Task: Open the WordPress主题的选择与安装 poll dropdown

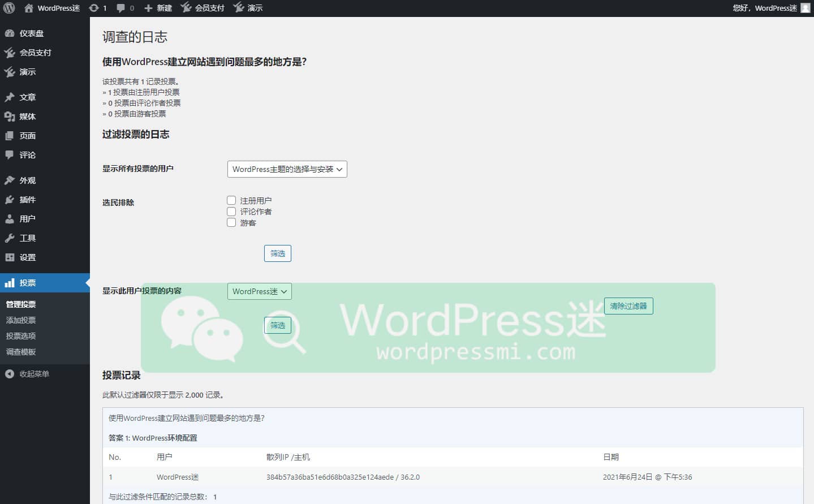Action: 287,169
